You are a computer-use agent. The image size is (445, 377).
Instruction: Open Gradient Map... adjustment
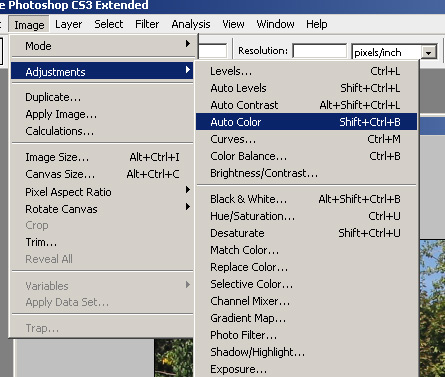(306, 318)
